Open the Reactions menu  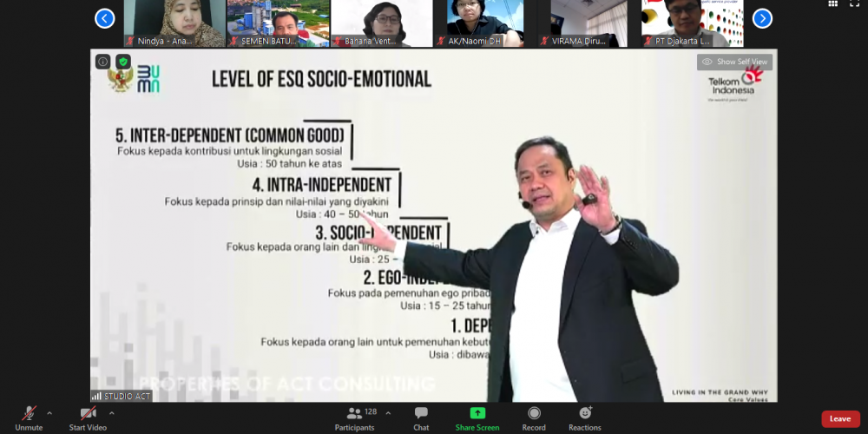[585, 418]
